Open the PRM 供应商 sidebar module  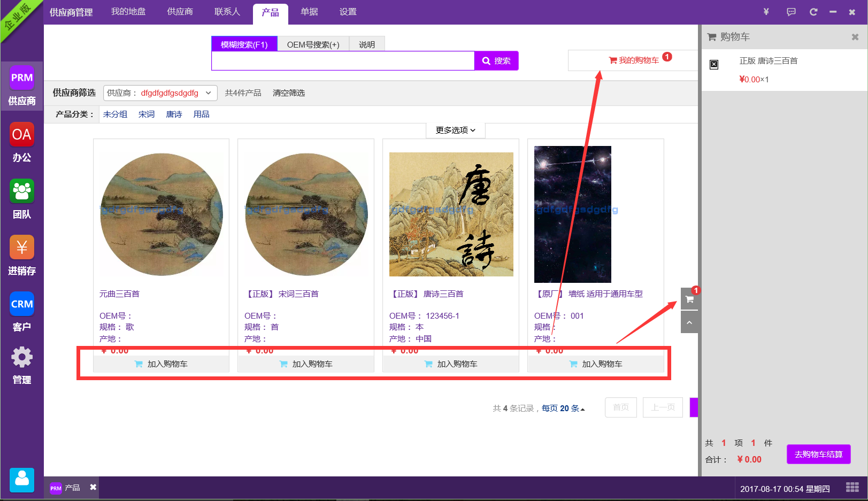pos(22,86)
